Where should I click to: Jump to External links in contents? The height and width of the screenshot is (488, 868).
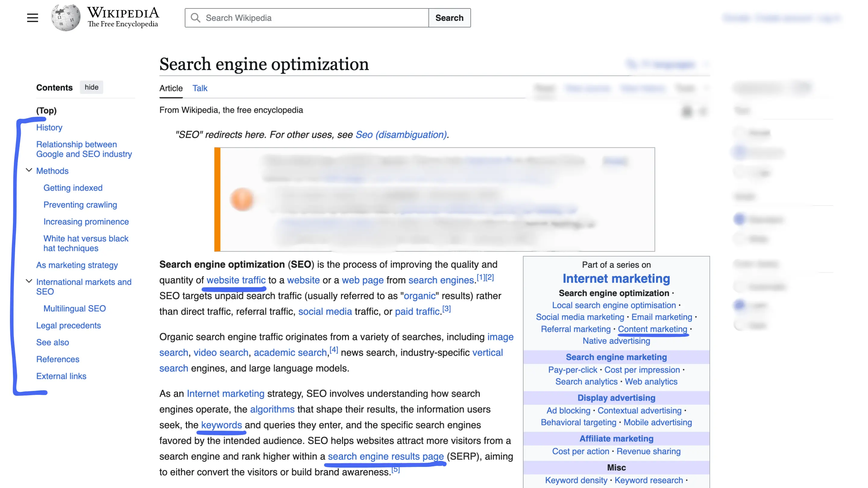click(61, 376)
